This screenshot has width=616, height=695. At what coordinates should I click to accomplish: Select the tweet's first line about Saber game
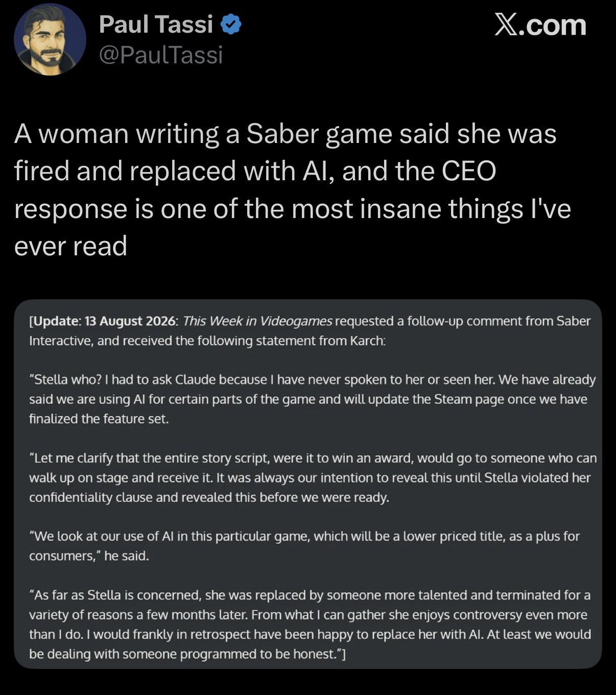pos(286,134)
